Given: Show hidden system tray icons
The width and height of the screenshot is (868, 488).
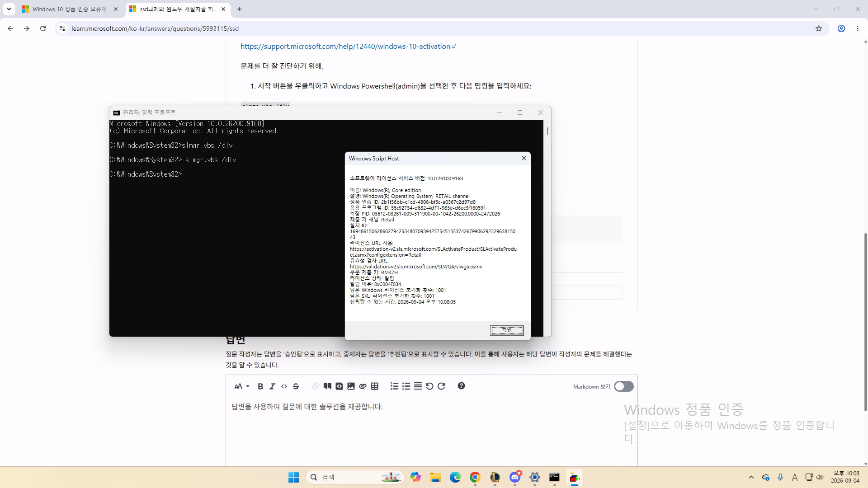Looking at the screenshot, I should 751,477.
